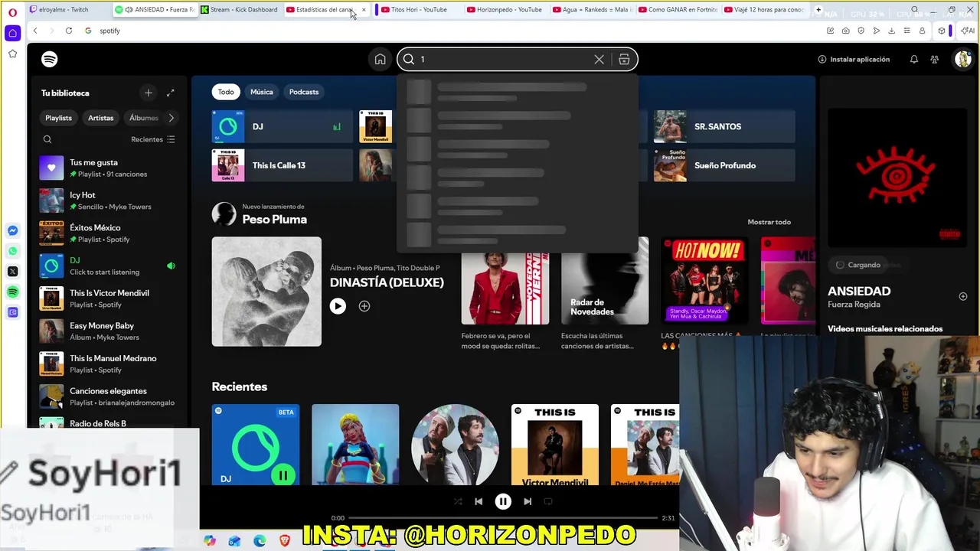Viewport: 980px width, 551px height.
Task: Open X (Twitter) in Opera sidebar
Action: coord(12,272)
